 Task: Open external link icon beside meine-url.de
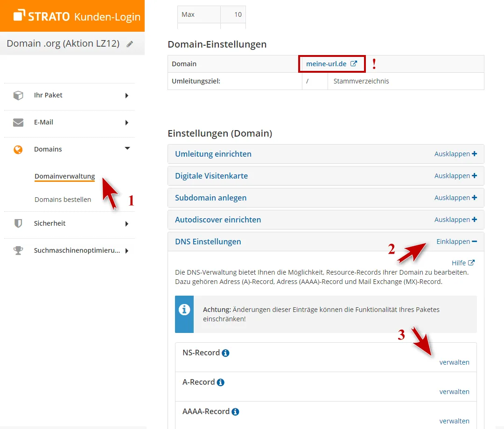[x=354, y=63]
